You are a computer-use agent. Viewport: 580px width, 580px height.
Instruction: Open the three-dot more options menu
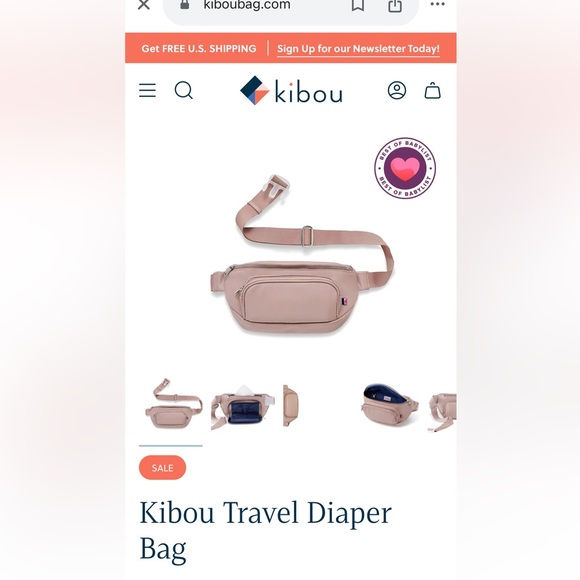point(437,4)
